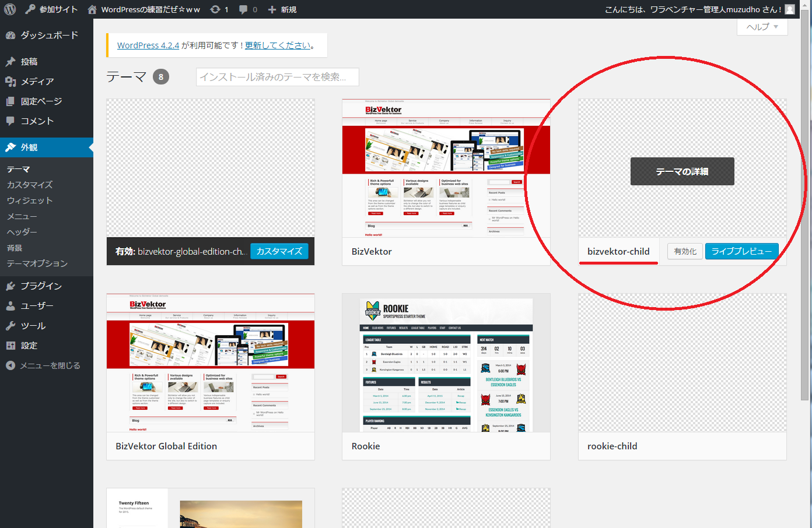Viewport: 812px width, 528px height.
Task: Click the WordPress logo in admin bar
Action: click(10, 9)
